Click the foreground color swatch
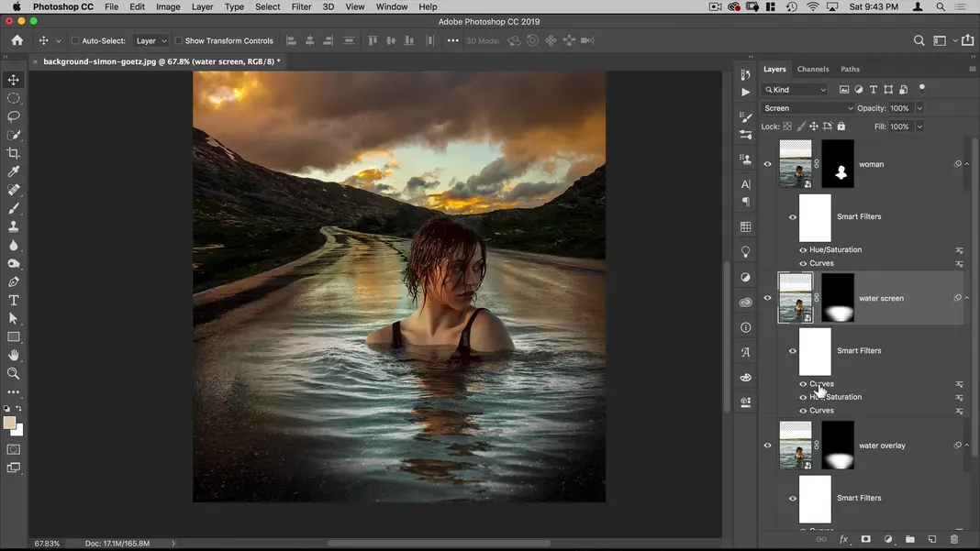 tap(9, 423)
